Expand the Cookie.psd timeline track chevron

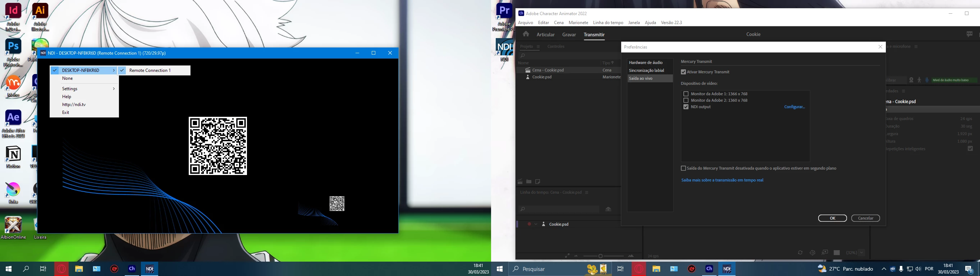tap(536, 224)
